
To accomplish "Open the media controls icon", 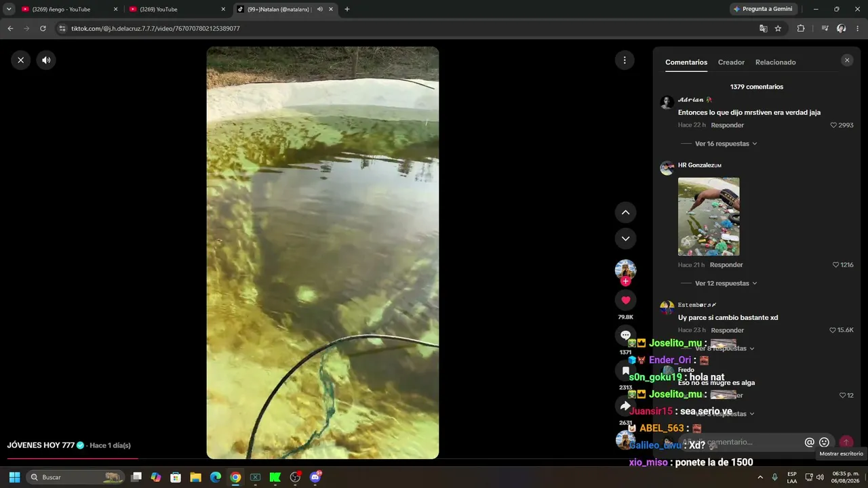I will (x=825, y=28).
